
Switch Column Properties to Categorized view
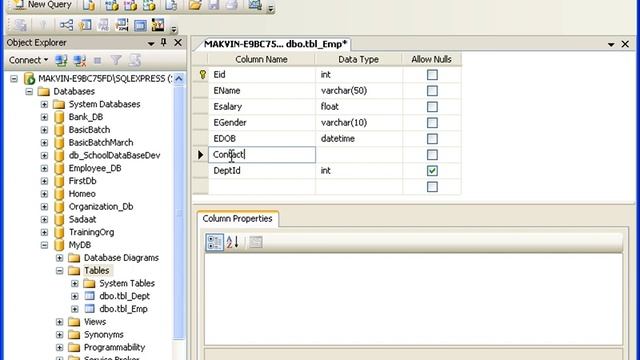(x=214, y=242)
